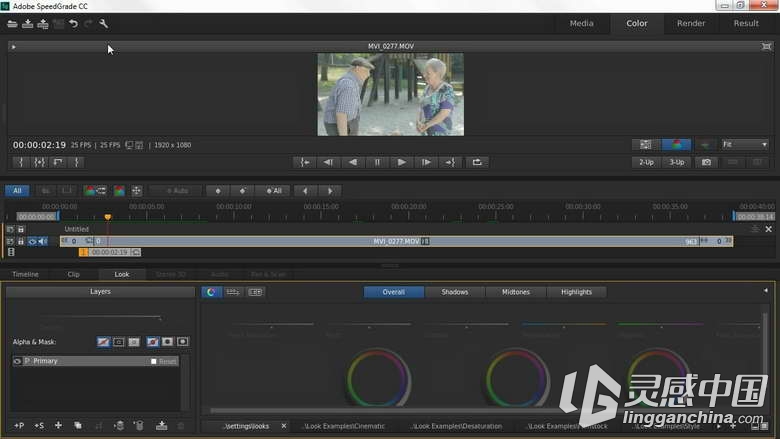Image resolution: width=780 pixels, height=439 pixels.
Task: Toggle loop playback icon
Action: (477, 162)
